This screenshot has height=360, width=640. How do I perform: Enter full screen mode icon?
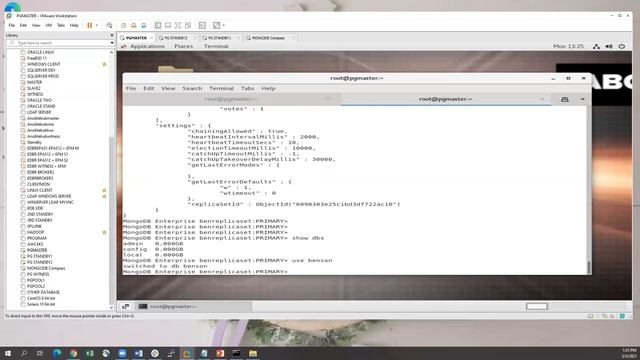point(178,25)
